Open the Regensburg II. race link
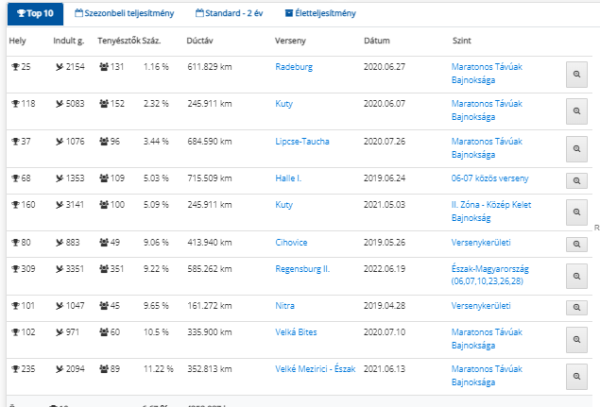600x407 pixels. pos(302,269)
